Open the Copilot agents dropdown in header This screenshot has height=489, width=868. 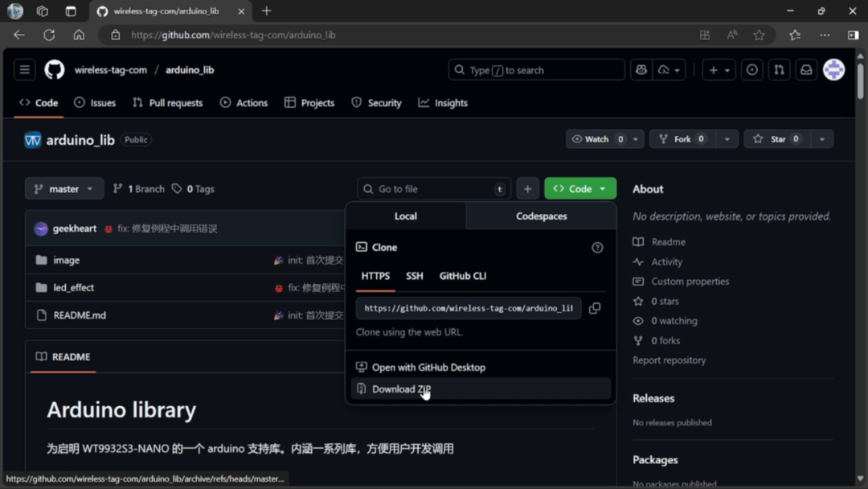(669, 70)
